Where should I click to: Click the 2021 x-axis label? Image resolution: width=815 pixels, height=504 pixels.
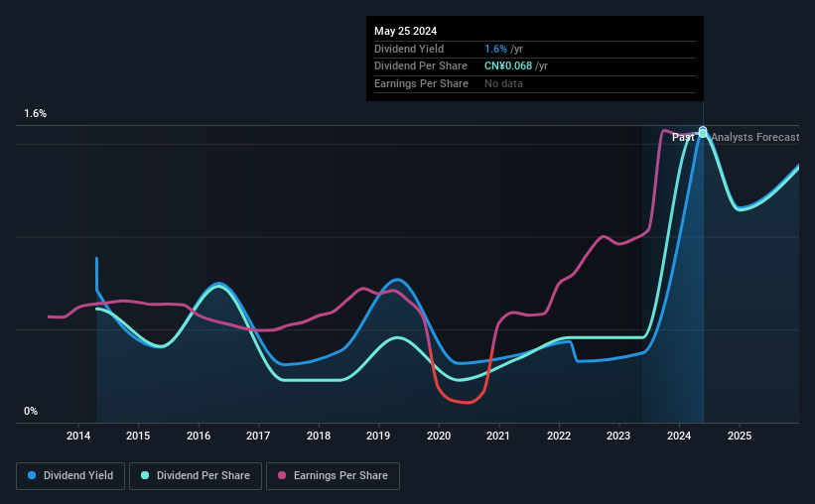pyautogui.click(x=498, y=436)
